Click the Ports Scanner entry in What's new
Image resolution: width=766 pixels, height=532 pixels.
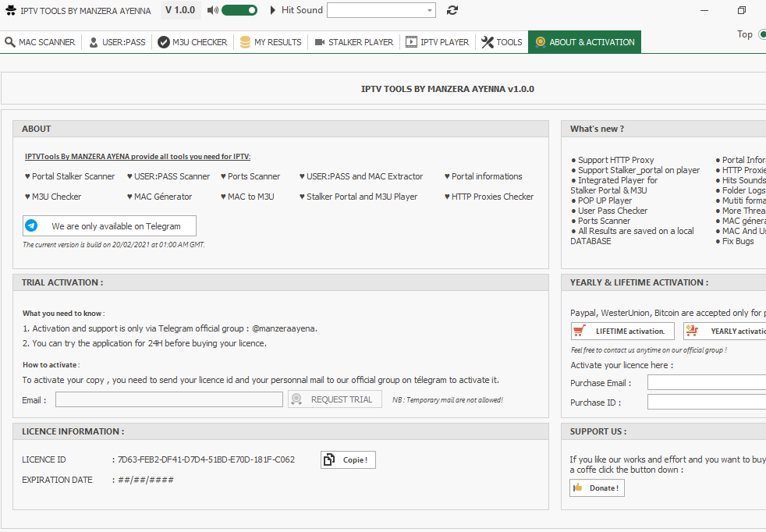(x=601, y=221)
